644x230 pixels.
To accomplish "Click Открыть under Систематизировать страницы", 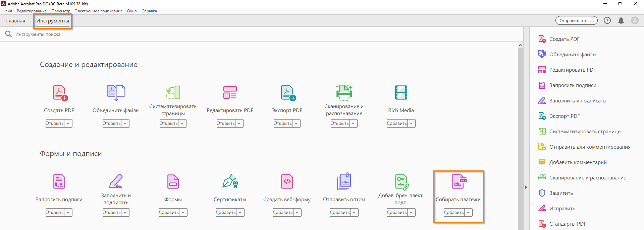I will click(169, 124).
